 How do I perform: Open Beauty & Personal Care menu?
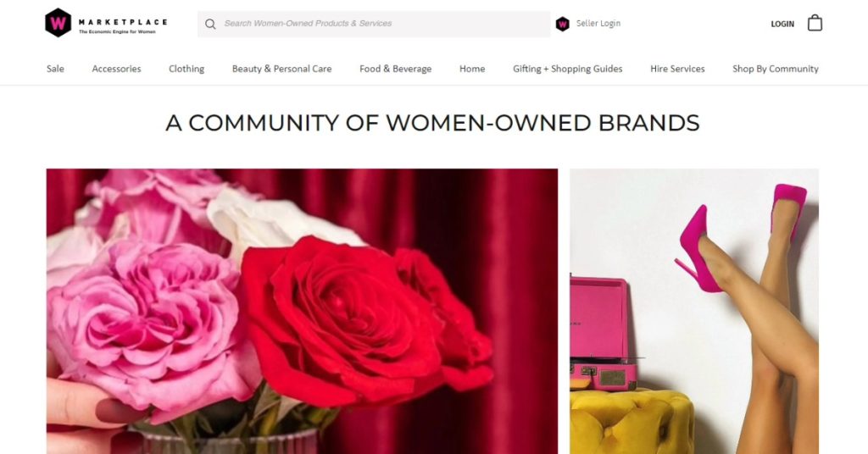pyautogui.click(x=281, y=69)
